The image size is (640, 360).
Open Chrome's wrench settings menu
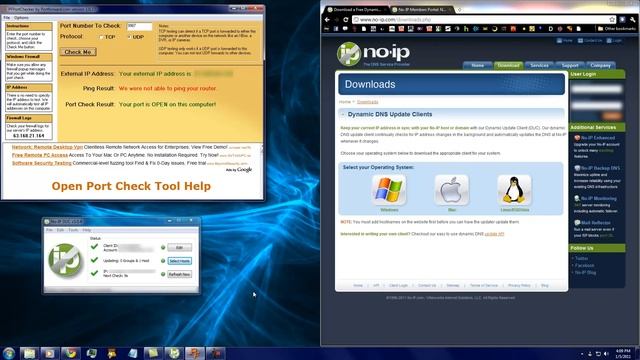pos(633,20)
